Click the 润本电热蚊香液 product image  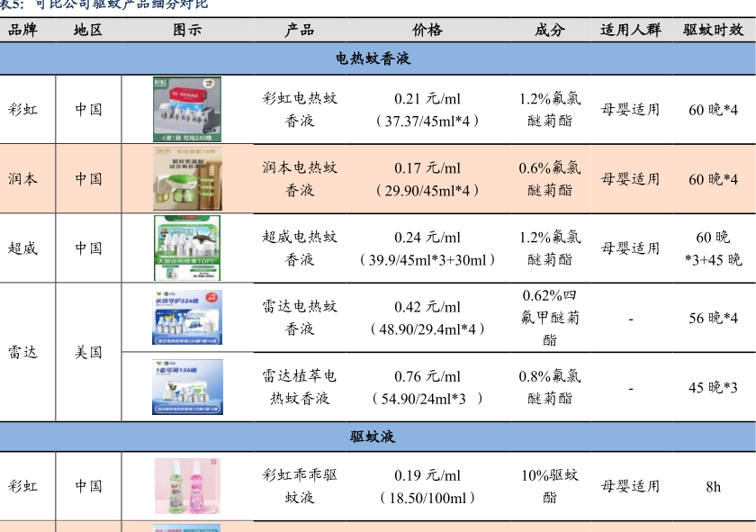(x=187, y=178)
